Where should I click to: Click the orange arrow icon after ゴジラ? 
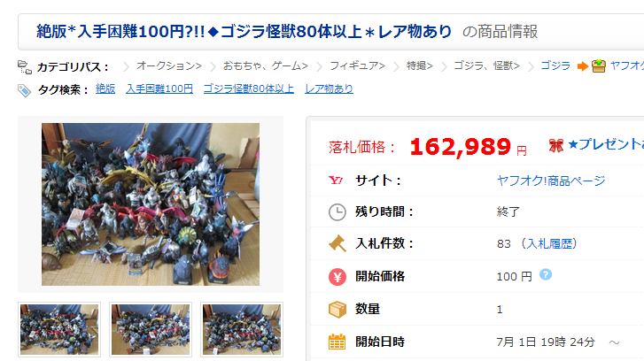[x=582, y=66]
